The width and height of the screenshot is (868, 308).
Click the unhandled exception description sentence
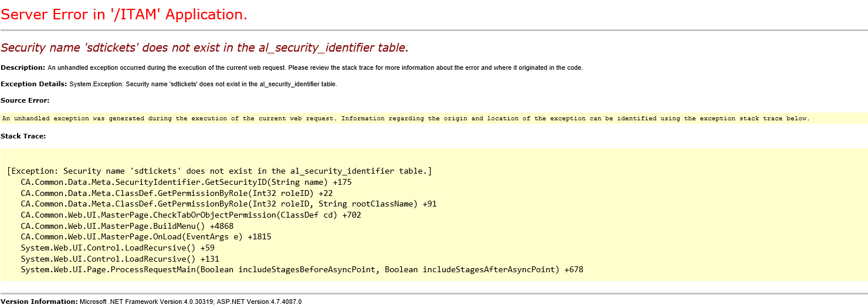click(315, 67)
